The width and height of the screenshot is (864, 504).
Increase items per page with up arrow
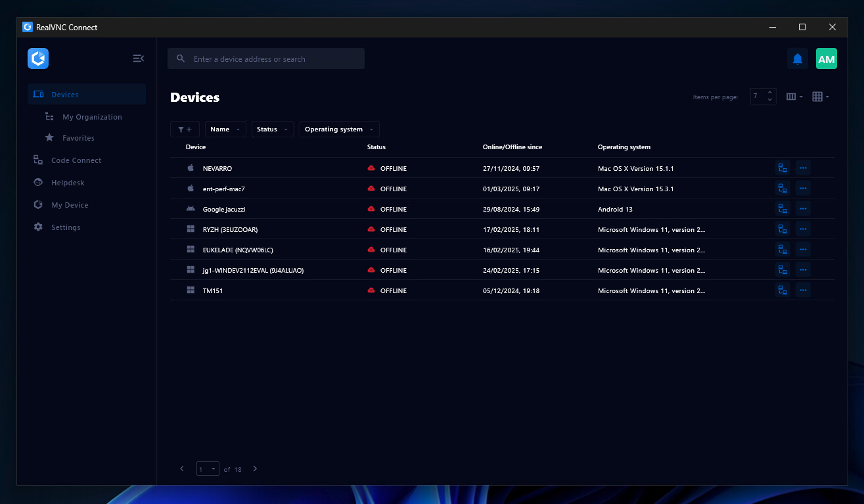point(770,93)
